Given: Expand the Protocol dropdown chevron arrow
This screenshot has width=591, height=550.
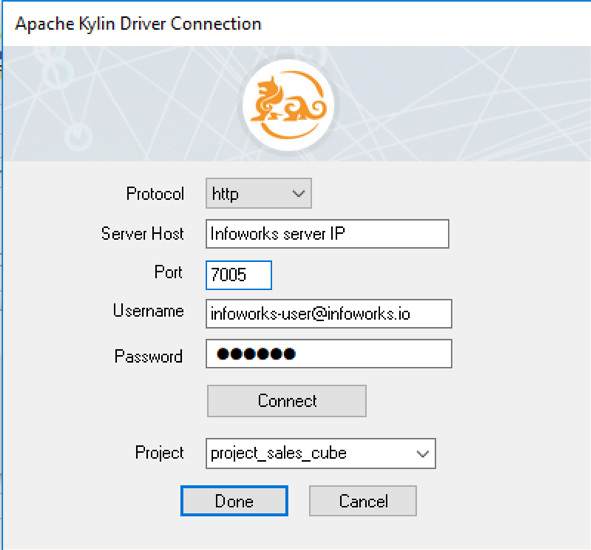Looking at the screenshot, I should [x=299, y=194].
